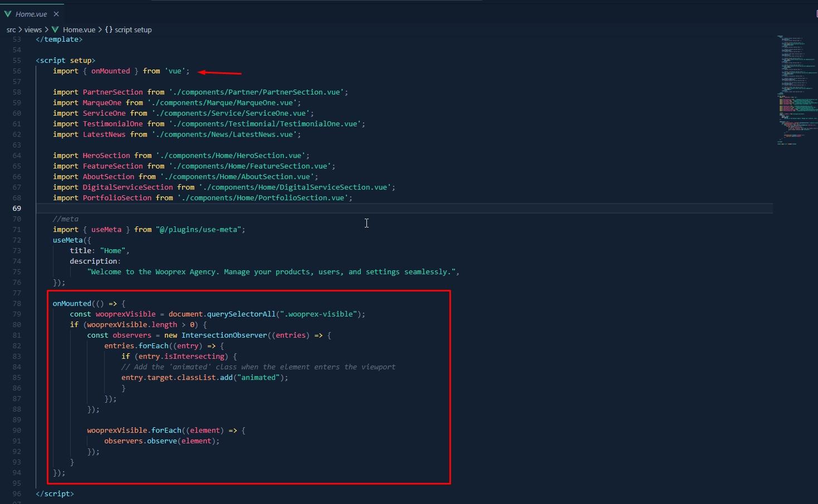Click line number 78 beside onMounted
Viewport: 818px width, 504px height.
pos(17,304)
